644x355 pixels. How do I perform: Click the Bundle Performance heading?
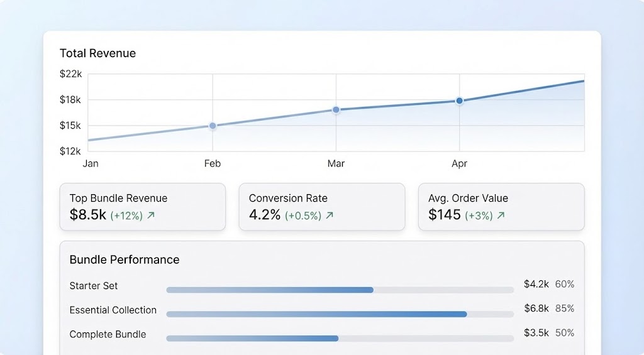click(x=124, y=259)
